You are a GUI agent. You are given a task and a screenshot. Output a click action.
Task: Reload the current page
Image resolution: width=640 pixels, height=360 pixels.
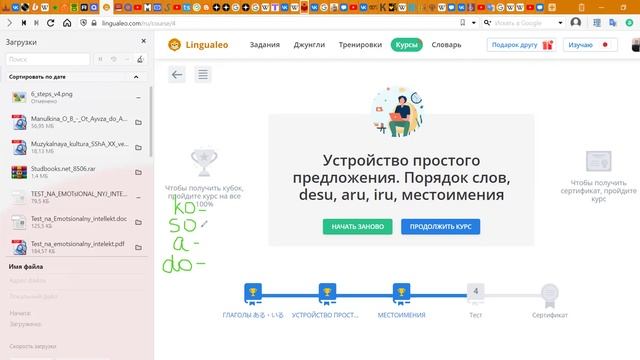(51, 23)
